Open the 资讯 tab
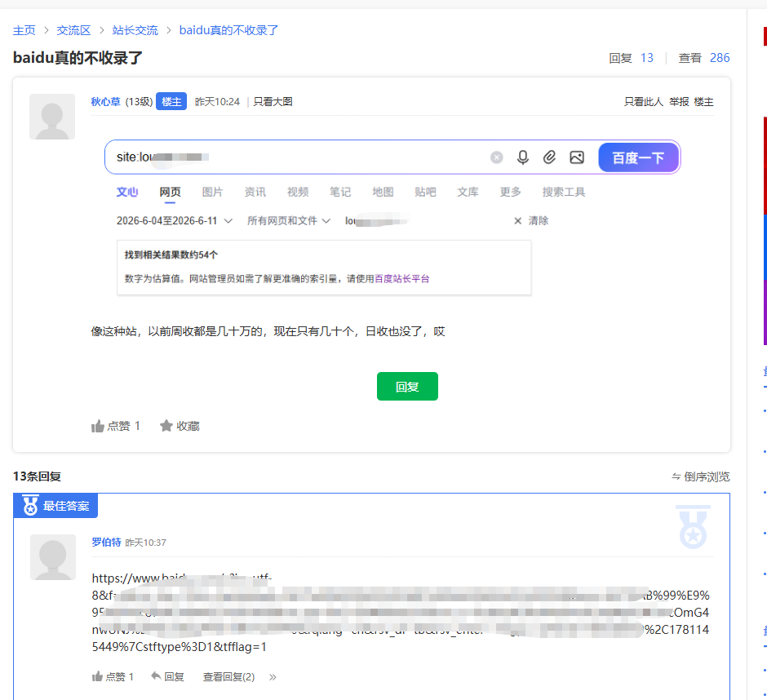 (255, 192)
